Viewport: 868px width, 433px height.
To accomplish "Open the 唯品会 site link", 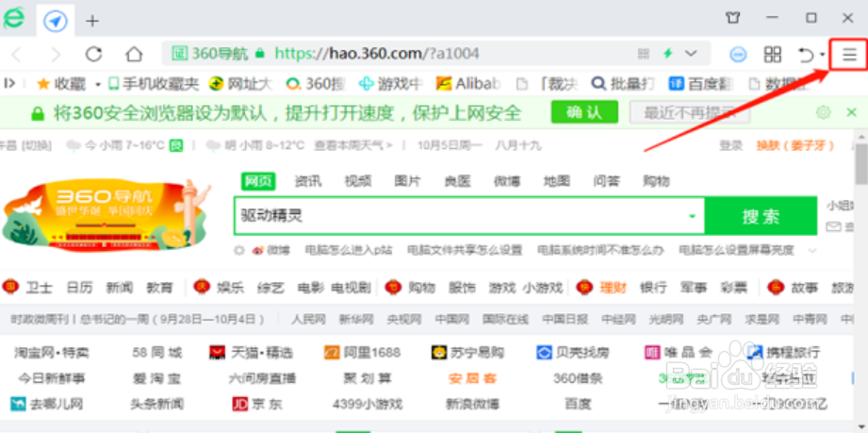I will click(x=679, y=352).
